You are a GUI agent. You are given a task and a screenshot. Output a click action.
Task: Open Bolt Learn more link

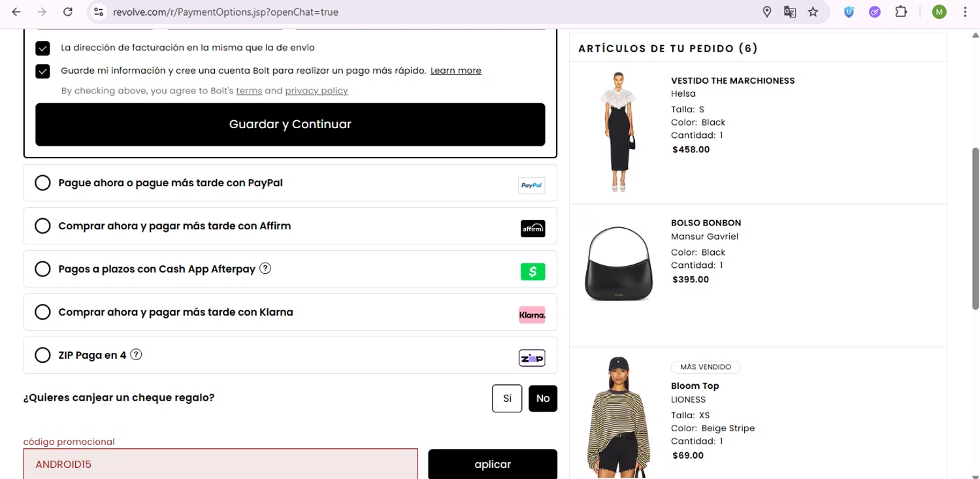click(x=456, y=71)
